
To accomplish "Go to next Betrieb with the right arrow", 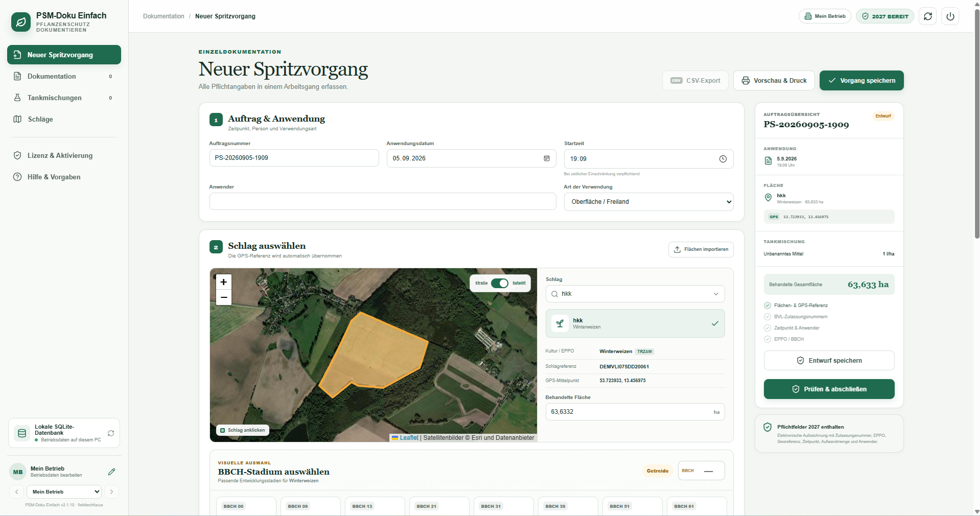I will [111, 492].
